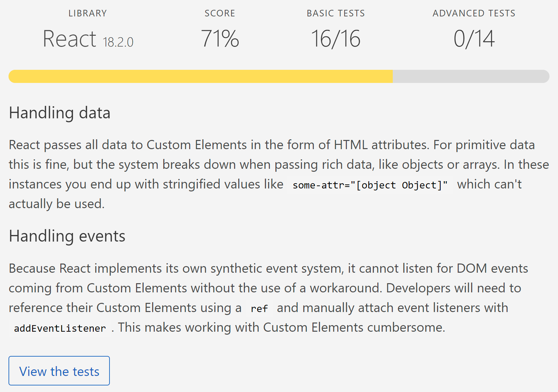Viewport: 558px width, 392px height.
Task: Click the yellow filled part of progress bar
Action: (x=200, y=76)
